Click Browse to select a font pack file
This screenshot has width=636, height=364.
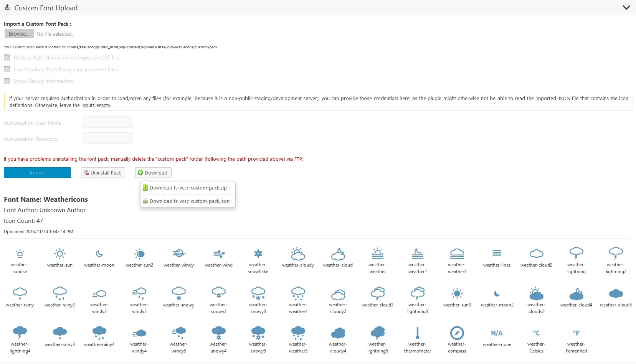point(19,34)
